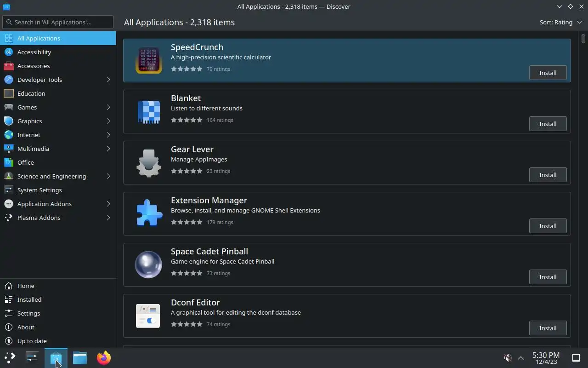Click the Accessibility category icon
The height and width of the screenshot is (368, 588).
8,52
